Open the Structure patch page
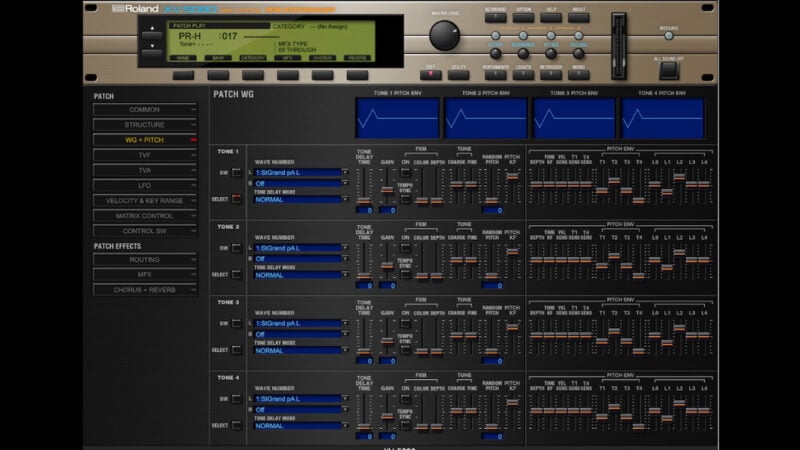This screenshot has width=800, height=450. [x=145, y=124]
